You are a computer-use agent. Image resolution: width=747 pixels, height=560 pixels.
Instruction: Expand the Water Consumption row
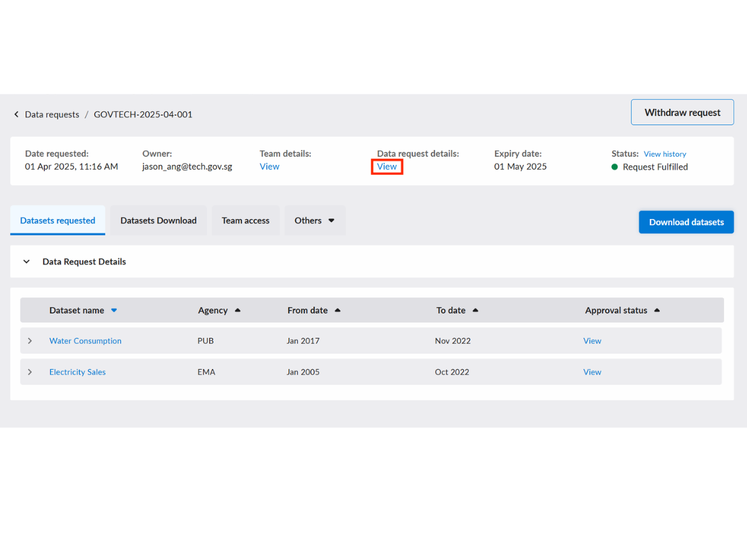coord(30,341)
